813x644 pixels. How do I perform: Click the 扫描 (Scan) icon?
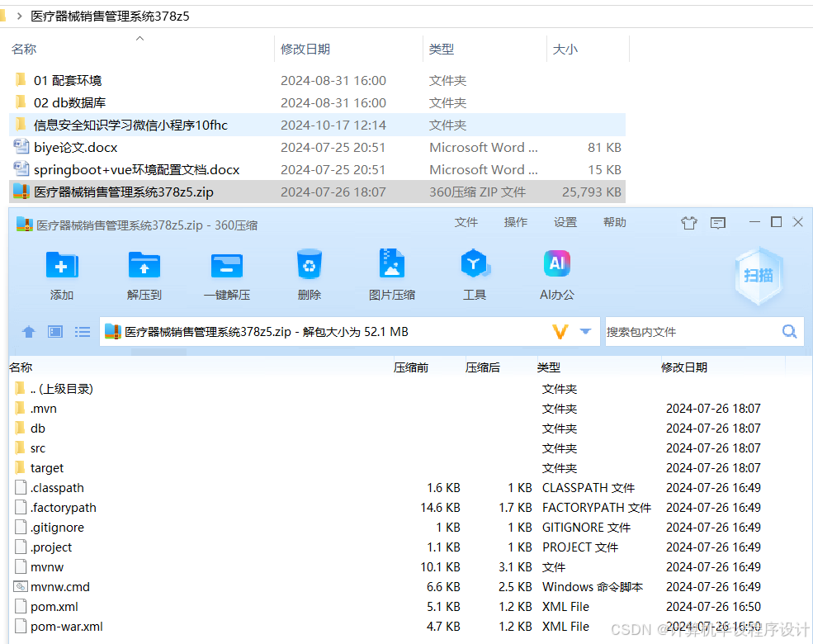tap(758, 276)
